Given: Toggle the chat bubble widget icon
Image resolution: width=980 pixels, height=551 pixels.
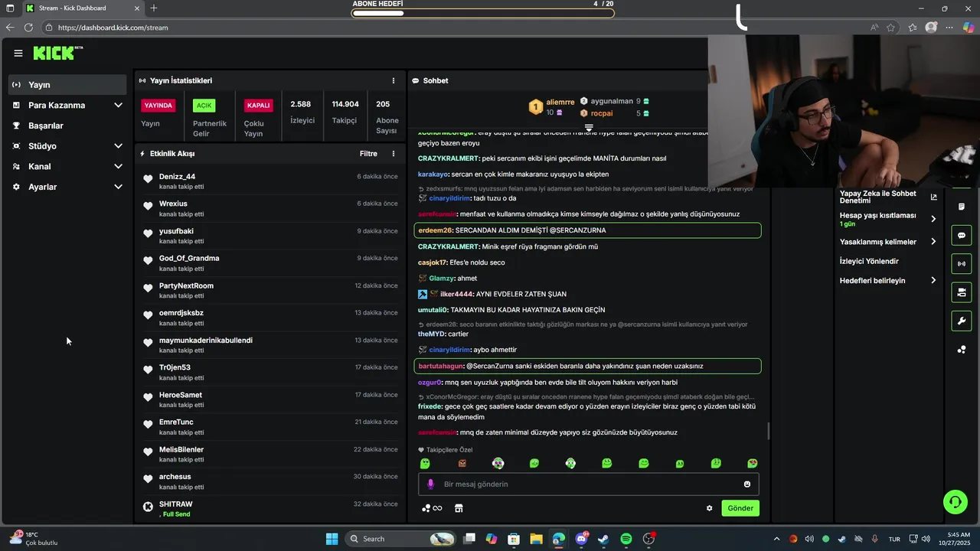Looking at the screenshot, I should click(962, 236).
